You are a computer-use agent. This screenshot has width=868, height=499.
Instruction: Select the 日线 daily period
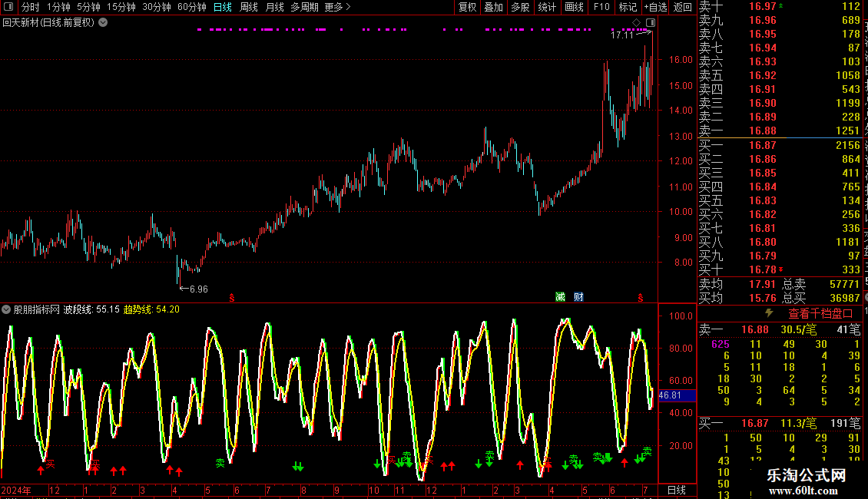click(x=223, y=7)
